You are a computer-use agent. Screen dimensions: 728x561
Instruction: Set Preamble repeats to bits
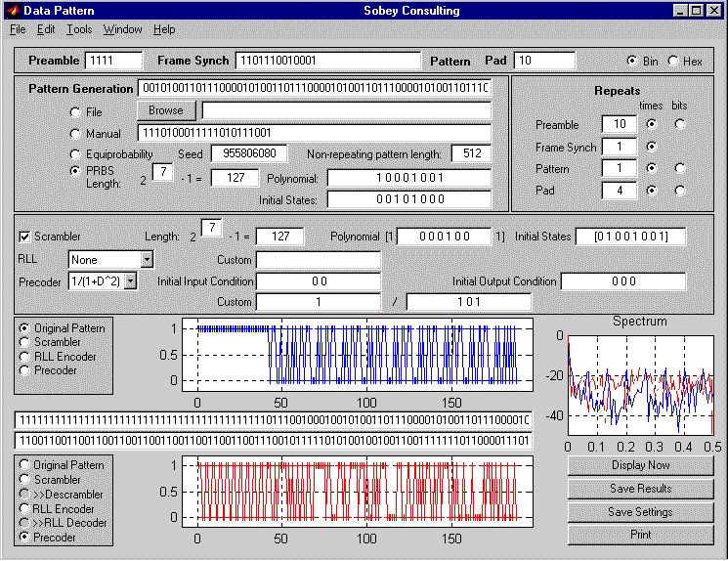click(680, 124)
